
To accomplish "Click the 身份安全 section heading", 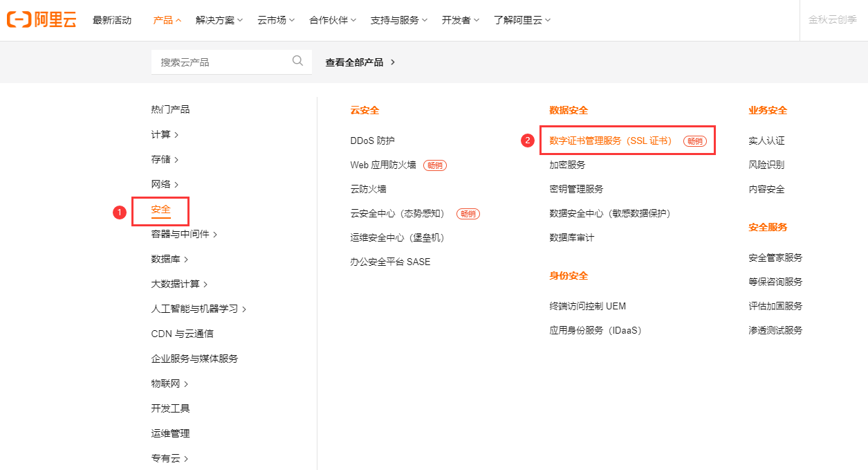I will coord(569,275).
